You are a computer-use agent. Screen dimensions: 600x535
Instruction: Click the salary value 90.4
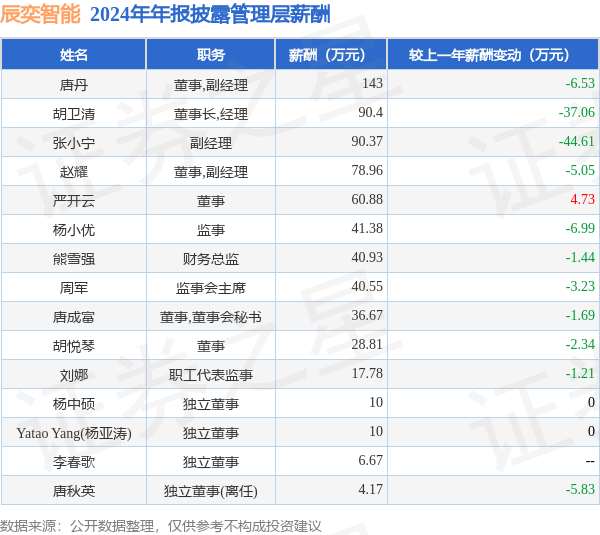(x=370, y=112)
